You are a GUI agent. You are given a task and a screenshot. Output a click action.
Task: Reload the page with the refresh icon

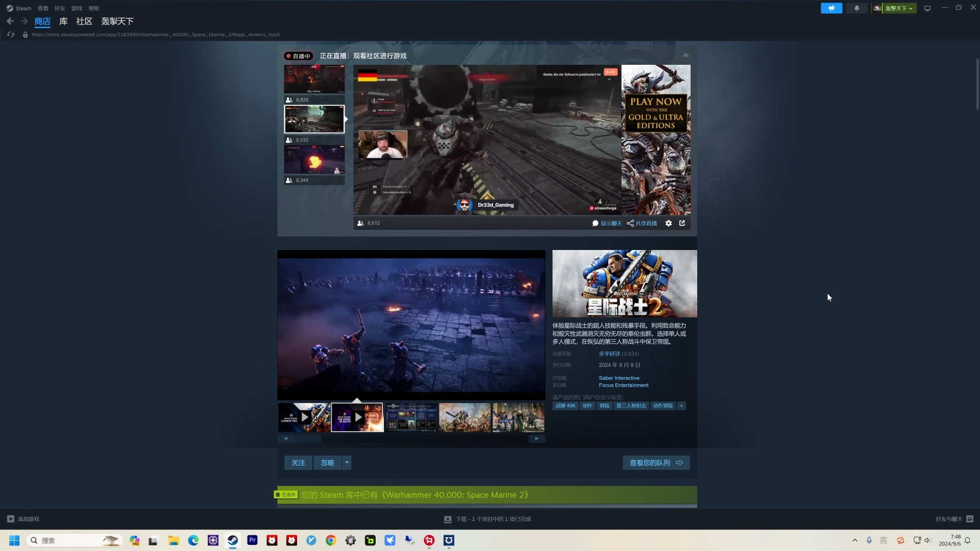coord(11,35)
